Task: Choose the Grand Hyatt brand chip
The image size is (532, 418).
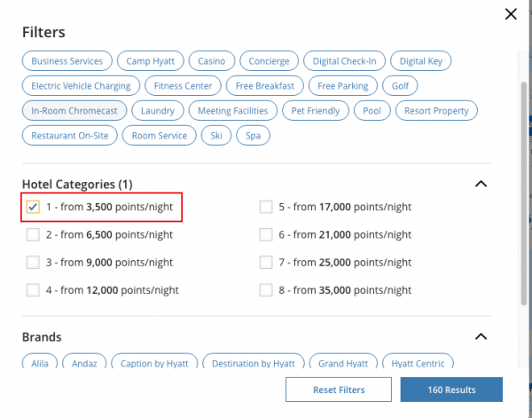Action: [x=343, y=363]
